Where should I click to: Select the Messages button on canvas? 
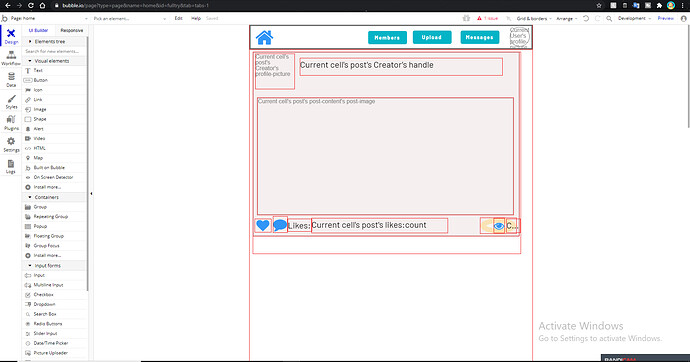[480, 37]
